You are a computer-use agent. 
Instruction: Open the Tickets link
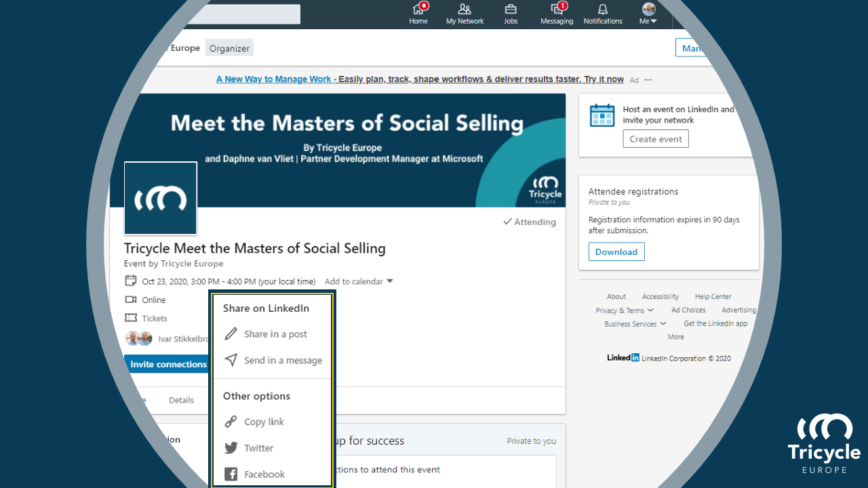[155, 319]
